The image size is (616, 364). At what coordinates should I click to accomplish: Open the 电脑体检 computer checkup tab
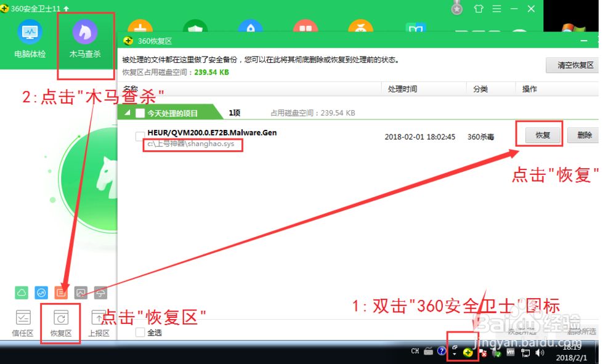[30, 41]
